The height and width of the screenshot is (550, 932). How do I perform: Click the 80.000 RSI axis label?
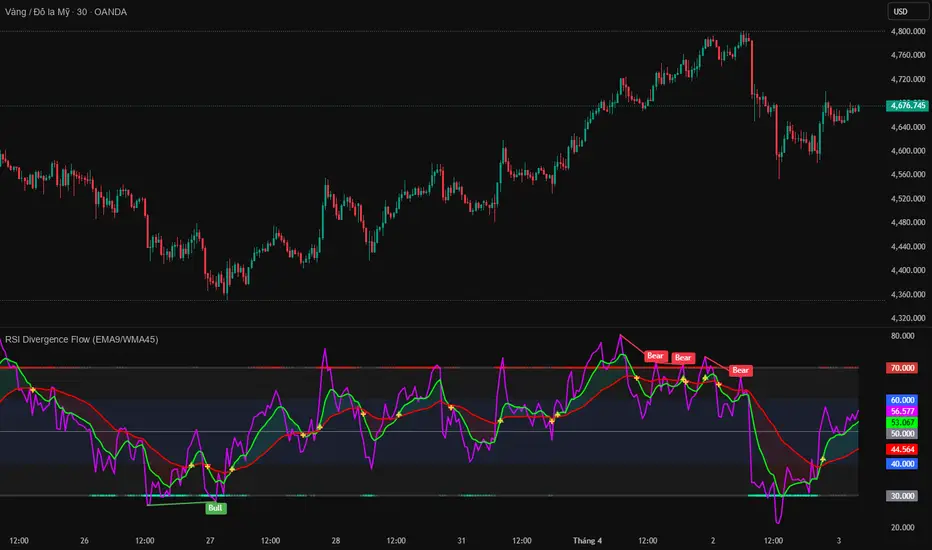(902, 336)
